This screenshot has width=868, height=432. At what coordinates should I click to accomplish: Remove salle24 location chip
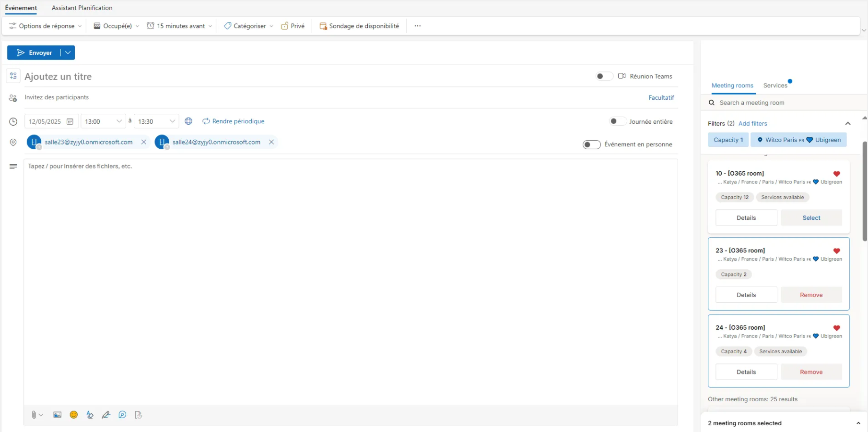(x=271, y=142)
